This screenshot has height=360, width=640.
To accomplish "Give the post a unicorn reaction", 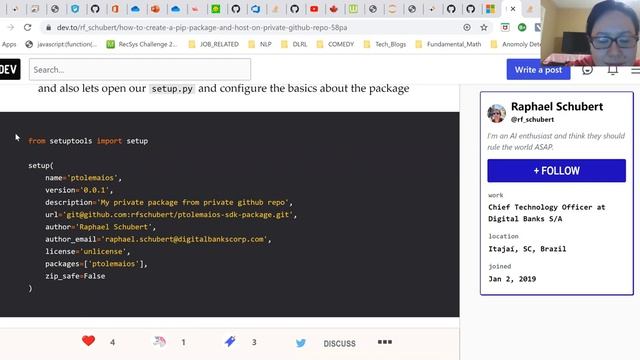I will (x=160, y=341).
